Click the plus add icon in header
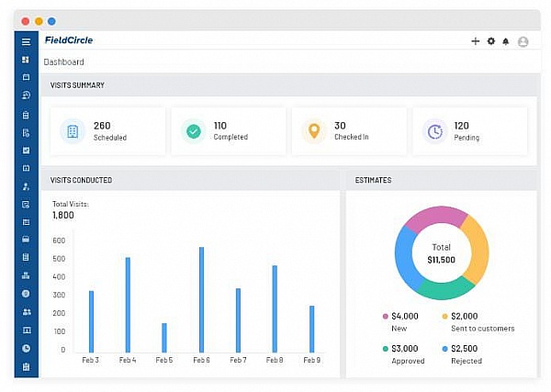This screenshot has width=551, height=392. tap(475, 41)
